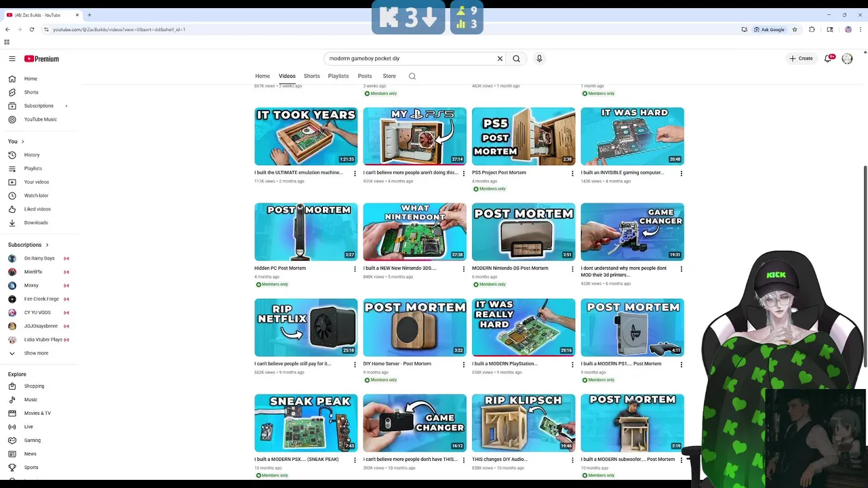Bookmark this page with the star icon
Image resolution: width=868 pixels, height=488 pixels.
click(x=795, y=29)
